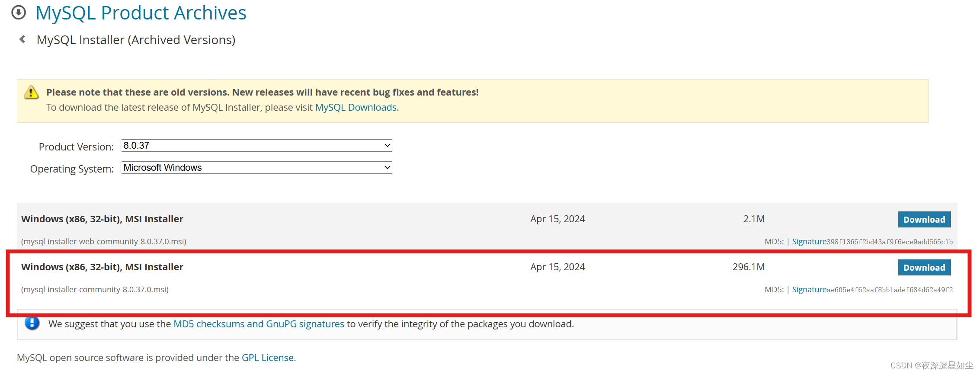The height and width of the screenshot is (374, 980).
Task: Open Signature link for web-community installer
Action: click(809, 242)
